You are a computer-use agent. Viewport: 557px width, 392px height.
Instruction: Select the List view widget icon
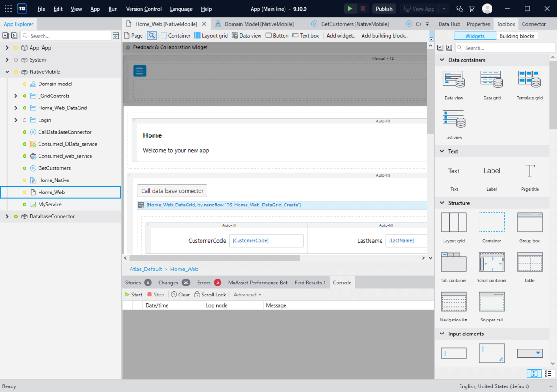[453, 123]
